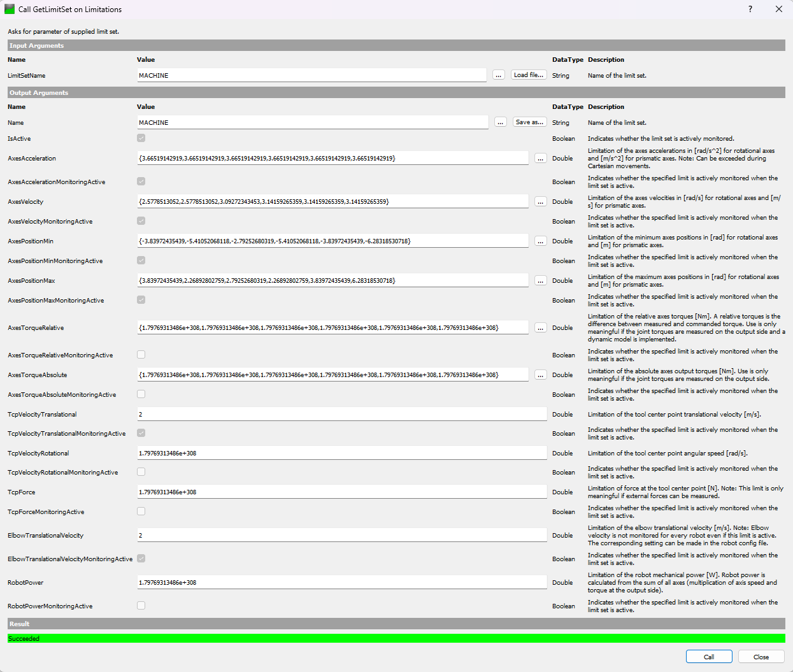Click the AxesPositionMax value field

pyautogui.click(x=333, y=280)
